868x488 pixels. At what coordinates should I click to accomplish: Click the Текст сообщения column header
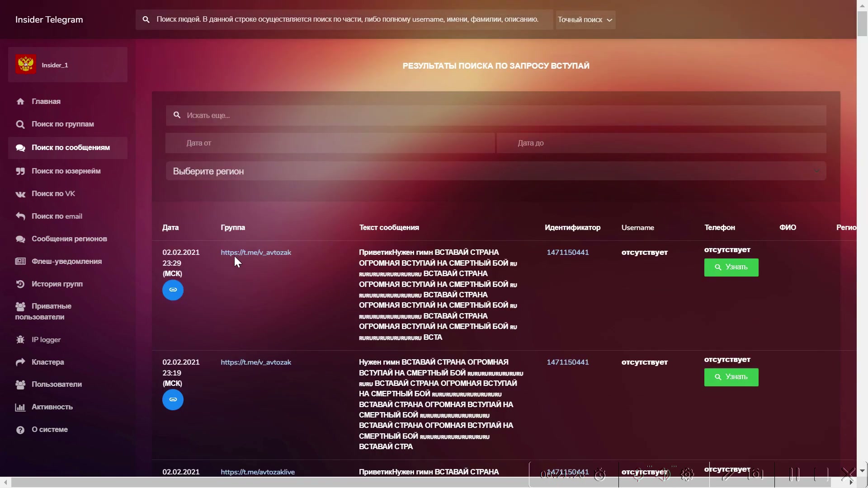[x=389, y=228]
